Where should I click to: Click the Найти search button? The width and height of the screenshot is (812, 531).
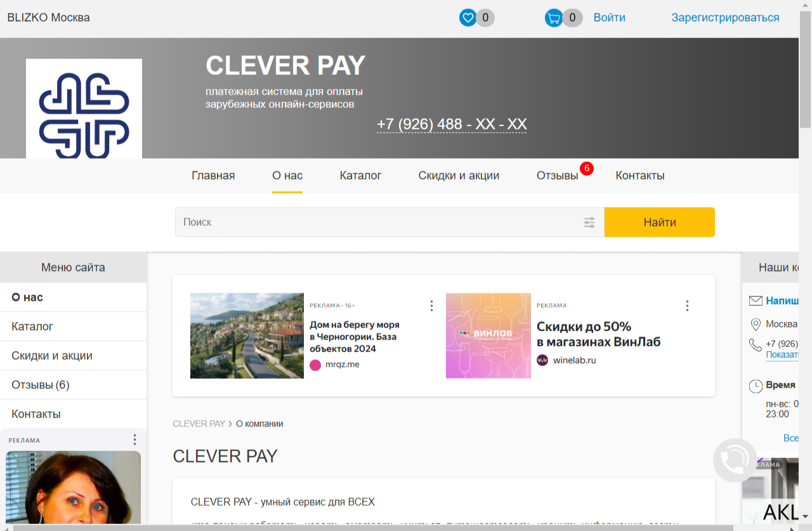[660, 222]
